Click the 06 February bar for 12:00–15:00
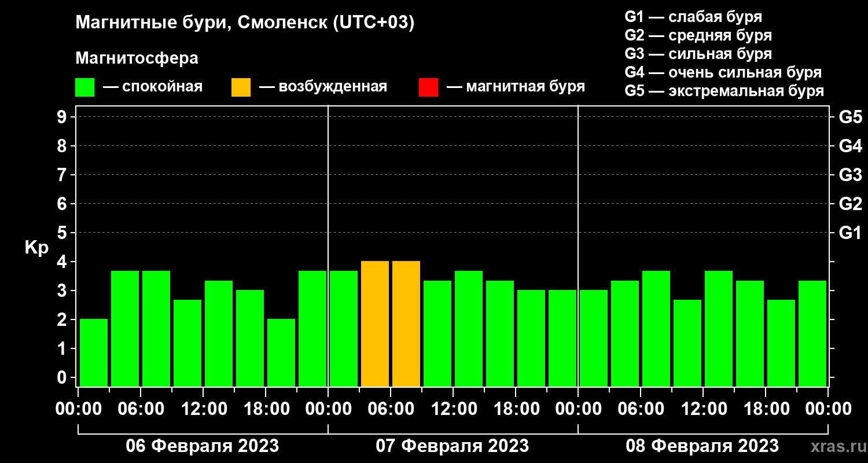The image size is (868, 463). coord(219,333)
